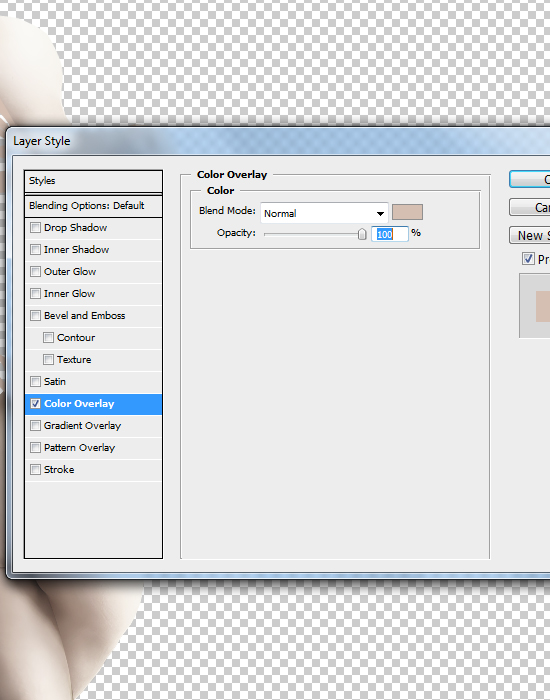
Task: Tick the Inner Glow checkbox
Action: (35, 293)
